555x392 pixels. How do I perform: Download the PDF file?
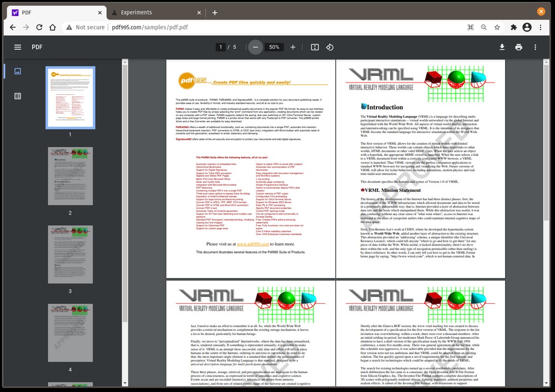click(x=502, y=47)
